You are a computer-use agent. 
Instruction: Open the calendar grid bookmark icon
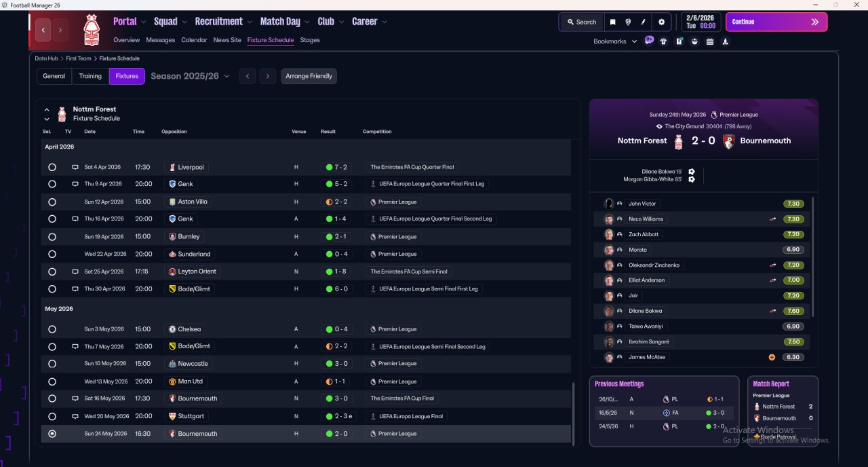point(710,41)
